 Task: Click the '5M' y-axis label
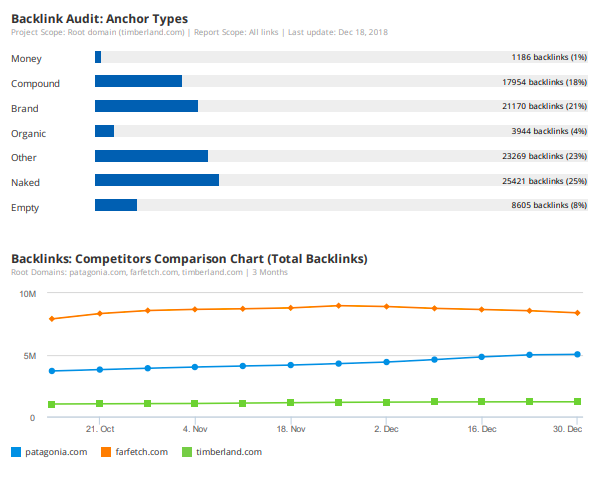(x=30, y=356)
